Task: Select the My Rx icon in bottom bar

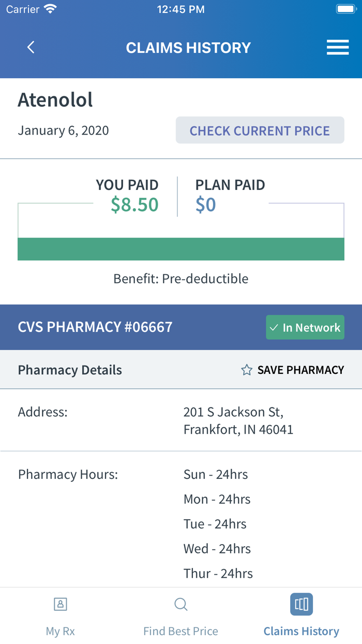Action: click(60, 604)
